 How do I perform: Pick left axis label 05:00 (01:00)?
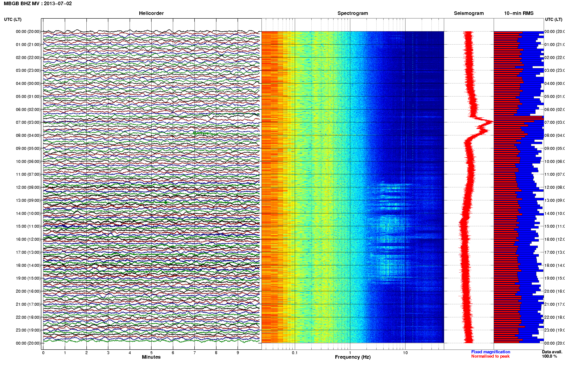28,96
